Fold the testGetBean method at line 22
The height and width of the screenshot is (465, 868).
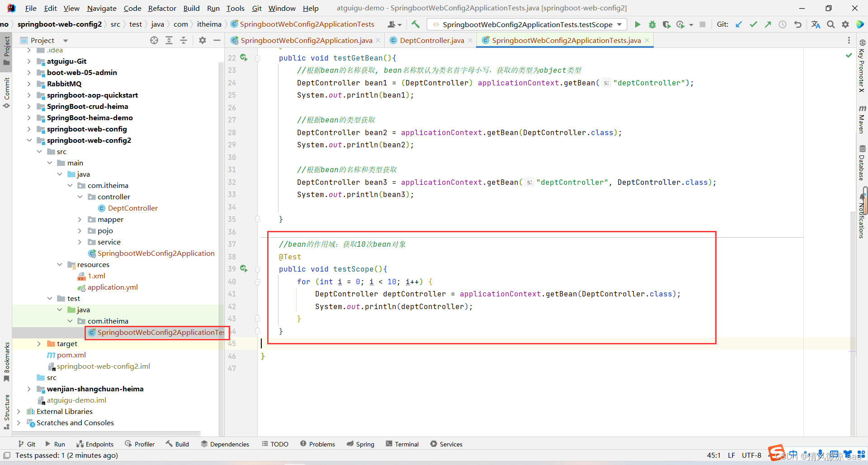pos(258,58)
